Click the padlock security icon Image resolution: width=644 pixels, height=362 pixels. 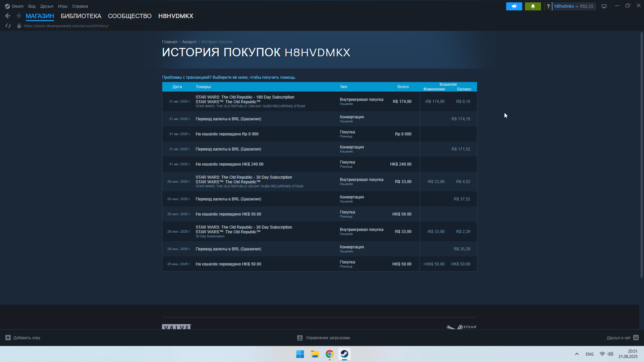[x=19, y=26]
